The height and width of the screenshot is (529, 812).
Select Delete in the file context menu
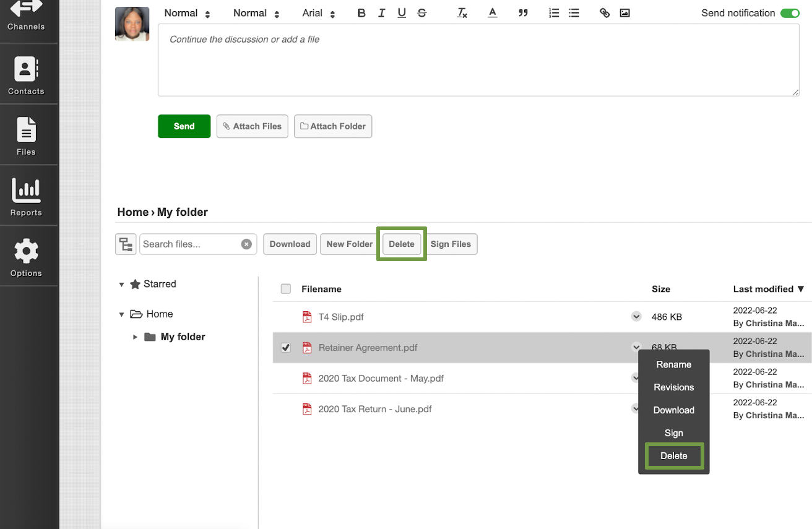click(x=673, y=456)
